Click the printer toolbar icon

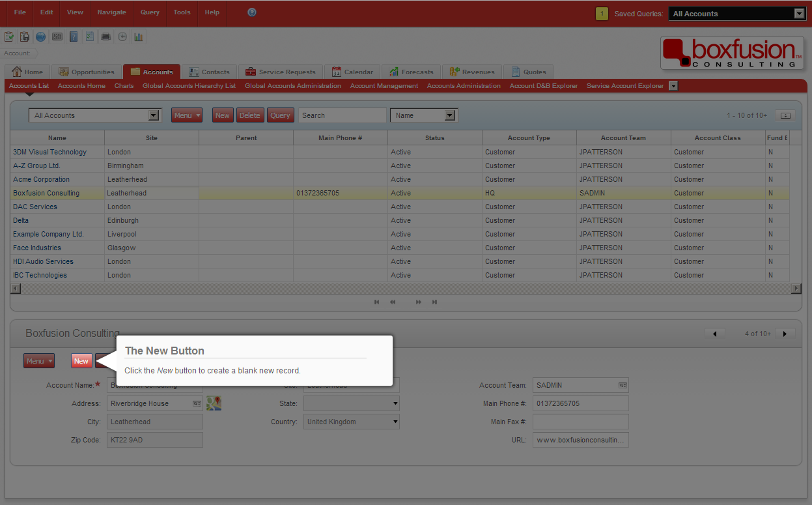[105, 36]
